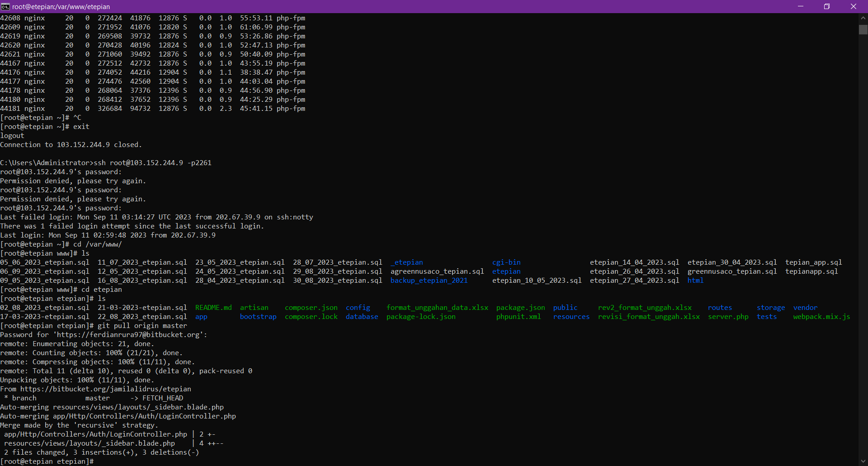Click the green README.md file name
The image size is (868, 466).
pos(213,308)
